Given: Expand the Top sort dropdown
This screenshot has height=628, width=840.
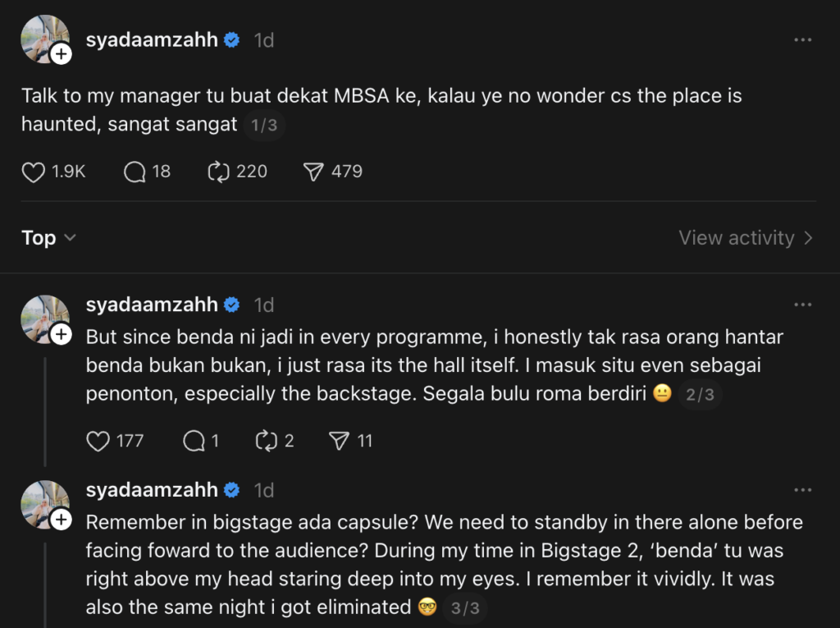Looking at the screenshot, I should click(x=49, y=238).
